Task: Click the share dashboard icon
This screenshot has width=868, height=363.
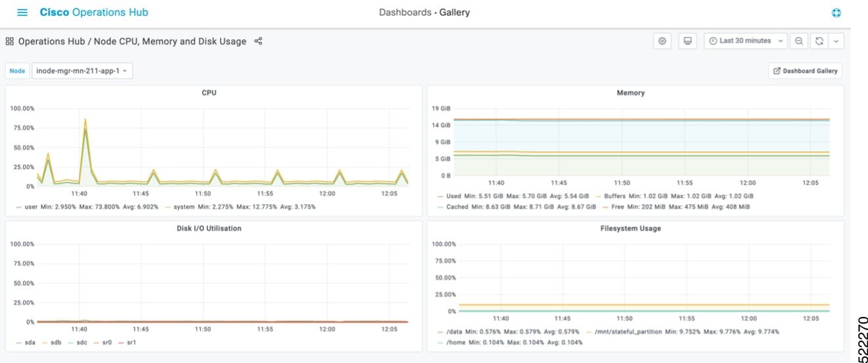Action: tap(258, 41)
